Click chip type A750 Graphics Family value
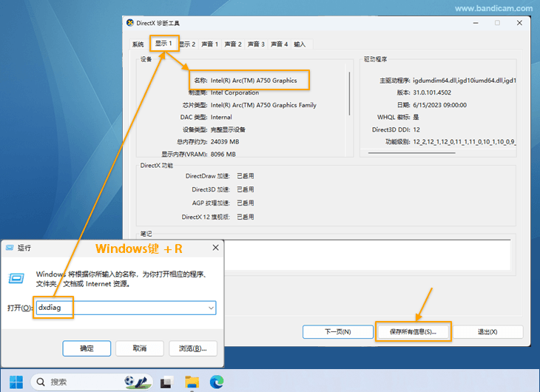Screen dimensions: 540x392 click(263, 105)
